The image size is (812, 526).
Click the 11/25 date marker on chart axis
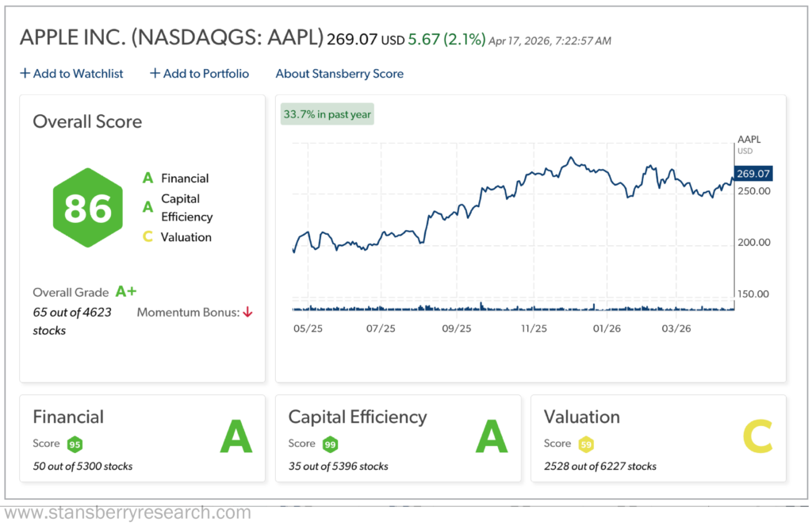534,328
